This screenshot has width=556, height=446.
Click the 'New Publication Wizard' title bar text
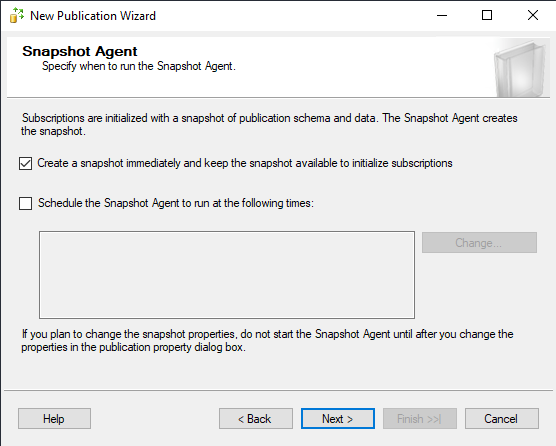point(93,16)
